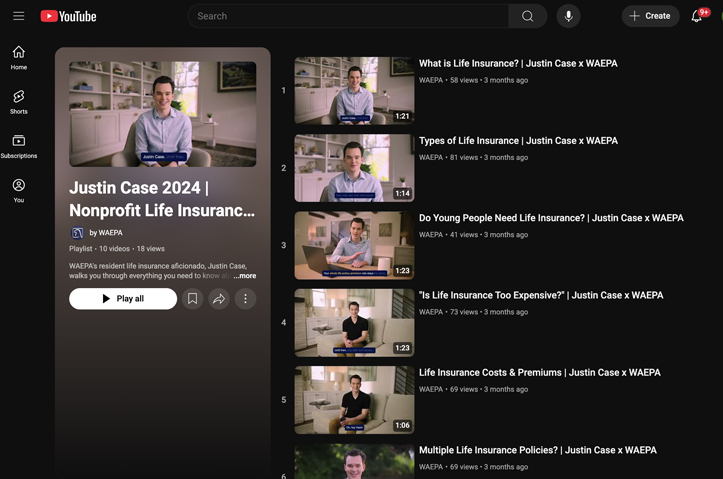
Task: Click the "81 views" text
Action: [x=464, y=158]
